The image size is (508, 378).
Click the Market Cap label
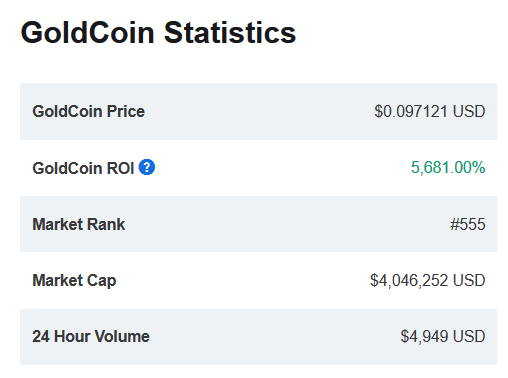[74, 281]
